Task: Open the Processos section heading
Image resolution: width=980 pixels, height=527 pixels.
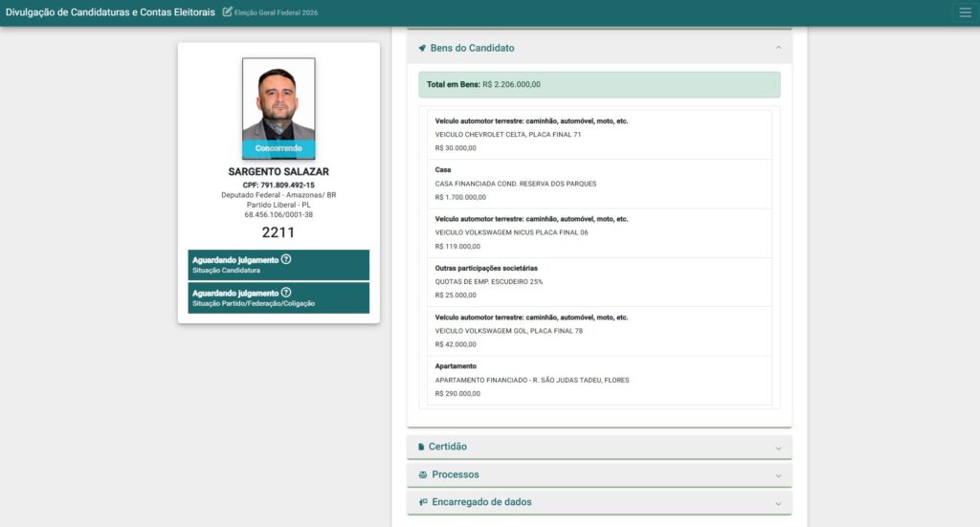Action: [x=455, y=474]
